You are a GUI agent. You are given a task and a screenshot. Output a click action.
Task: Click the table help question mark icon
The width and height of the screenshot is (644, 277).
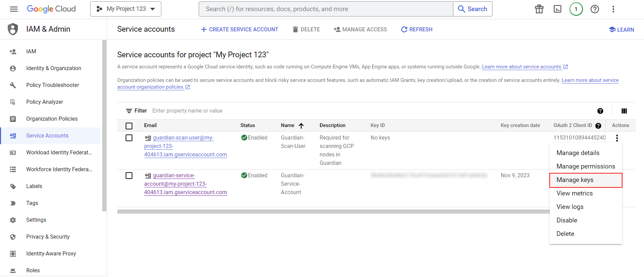coord(600,111)
